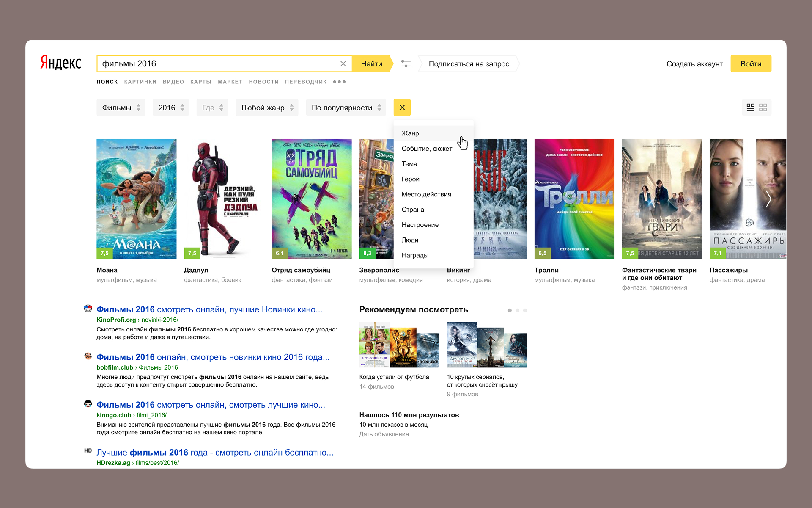Click the KinoProfi.org favicon
The width and height of the screenshot is (812, 508).
click(x=88, y=309)
